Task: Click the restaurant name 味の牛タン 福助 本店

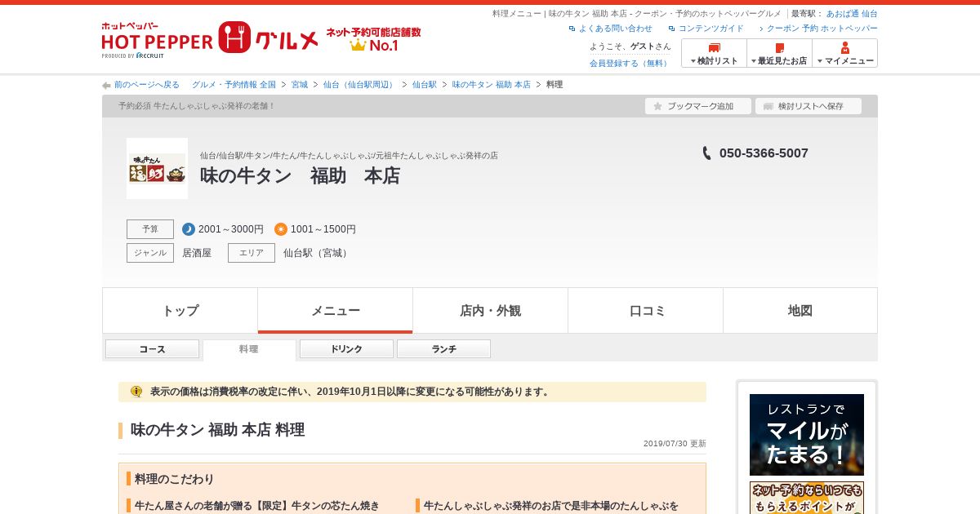Action: pos(300,176)
